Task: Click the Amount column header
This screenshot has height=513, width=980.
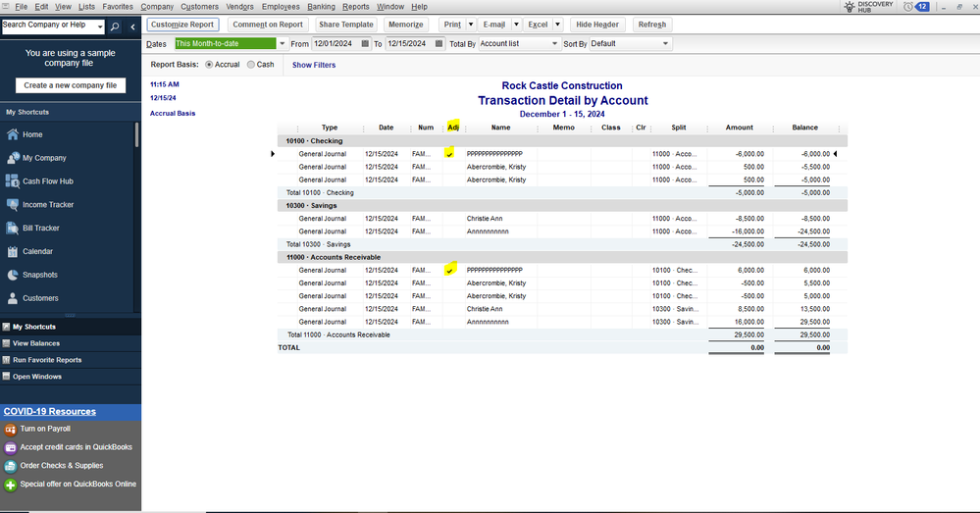Action: point(740,128)
